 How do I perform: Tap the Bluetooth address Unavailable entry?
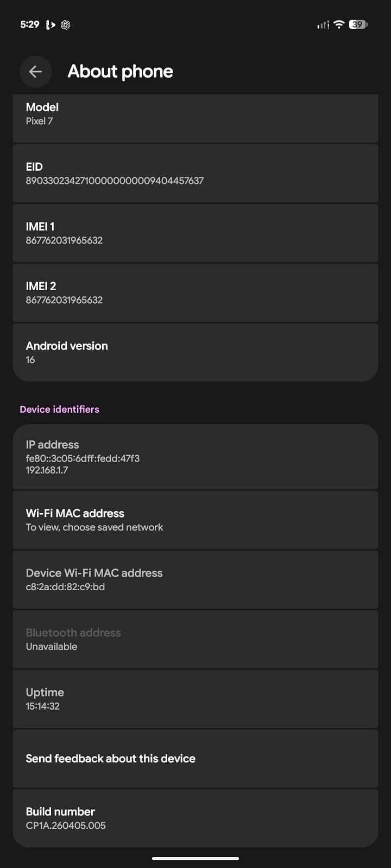click(195, 640)
